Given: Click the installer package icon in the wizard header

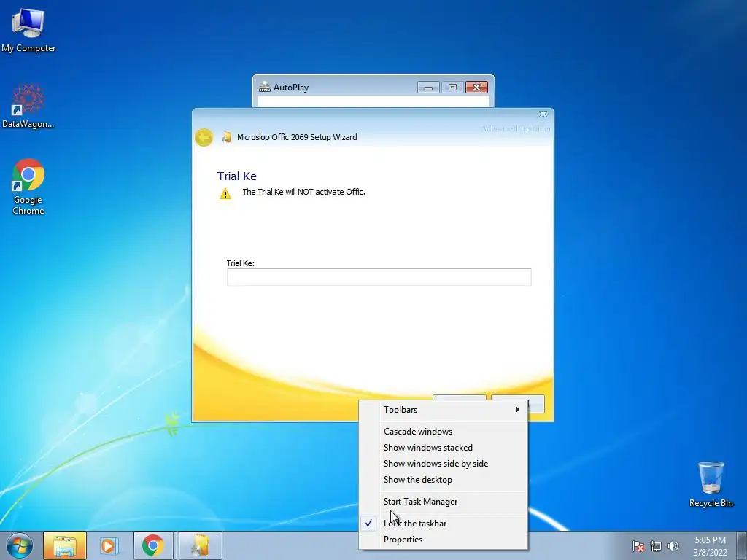Looking at the screenshot, I should click(226, 138).
